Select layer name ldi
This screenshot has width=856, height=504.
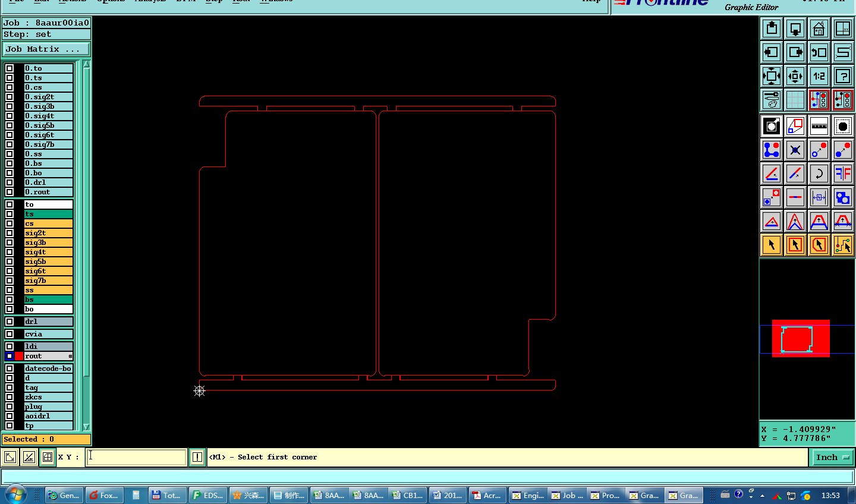48,346
